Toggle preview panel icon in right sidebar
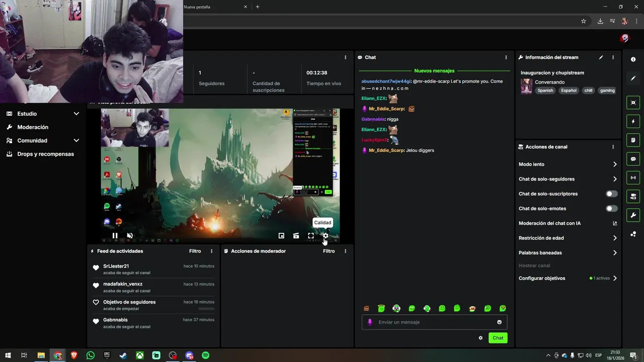 click(x=633, y=103)
